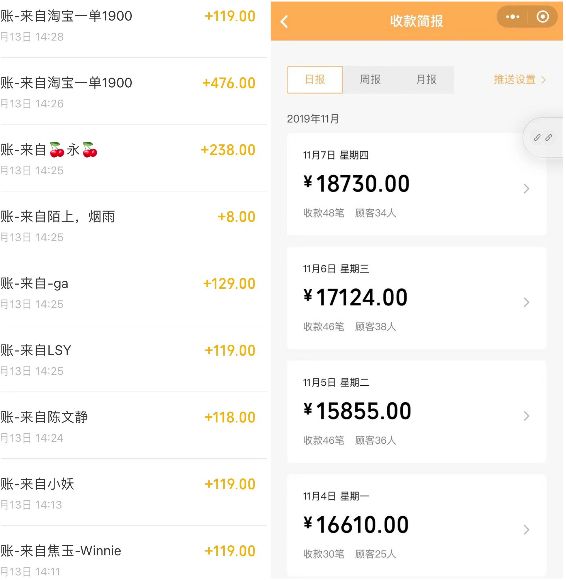
Task: Open the 陈文静 +118.00 transaction
Action: [x=133, y=426]
